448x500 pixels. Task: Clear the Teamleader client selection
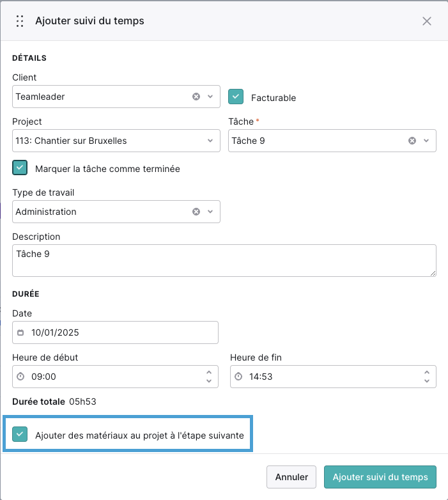[x=196, y=97]
